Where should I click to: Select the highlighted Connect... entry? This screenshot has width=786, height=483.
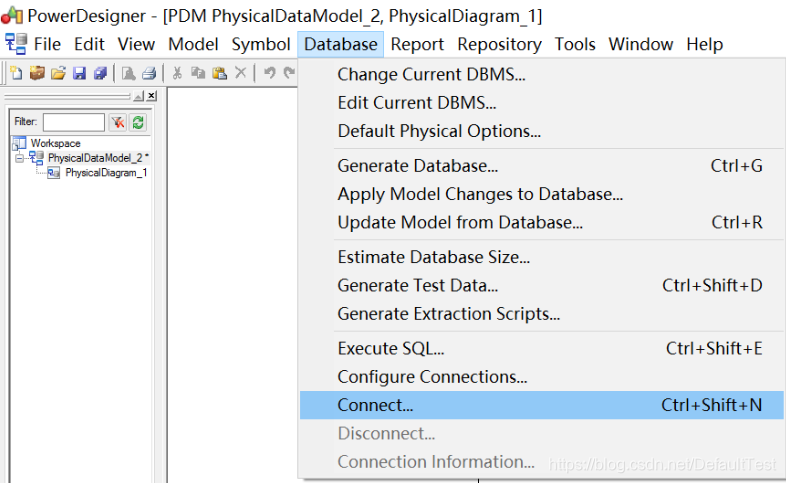point(541,405)
